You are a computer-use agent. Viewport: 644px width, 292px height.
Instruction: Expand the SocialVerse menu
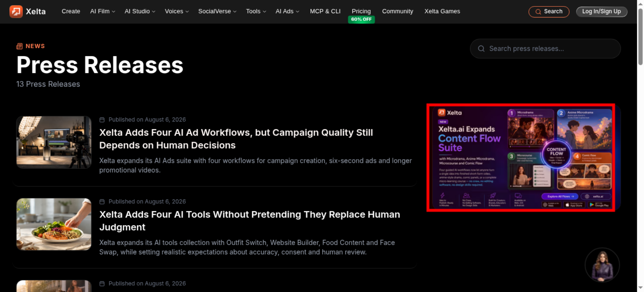(217, 11)
